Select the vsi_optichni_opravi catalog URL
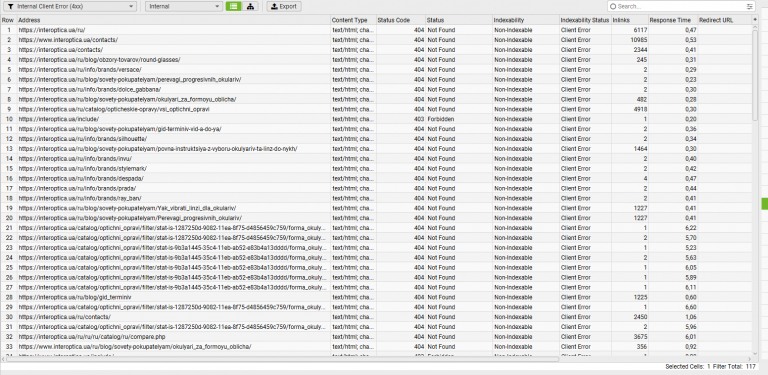The image size is (768, 375). coord(114,109)
